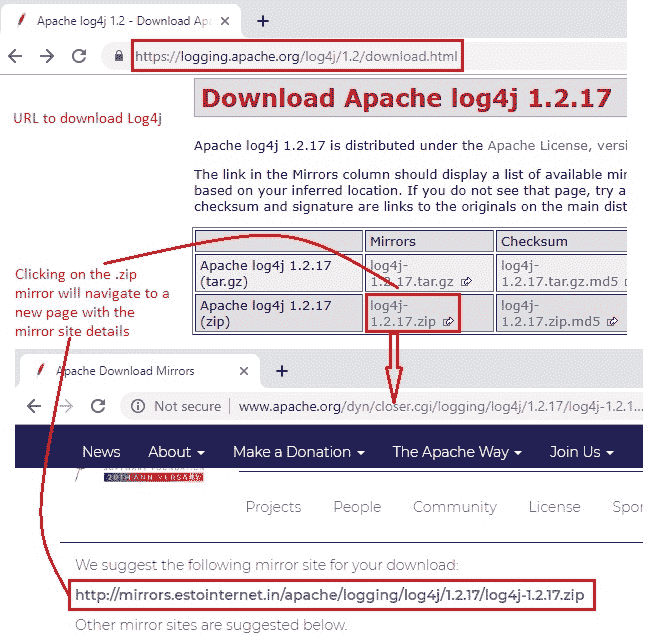Select the Apache Download Mirrors tab
Viewport: 657px width, 634px height.
coord(138,371)
